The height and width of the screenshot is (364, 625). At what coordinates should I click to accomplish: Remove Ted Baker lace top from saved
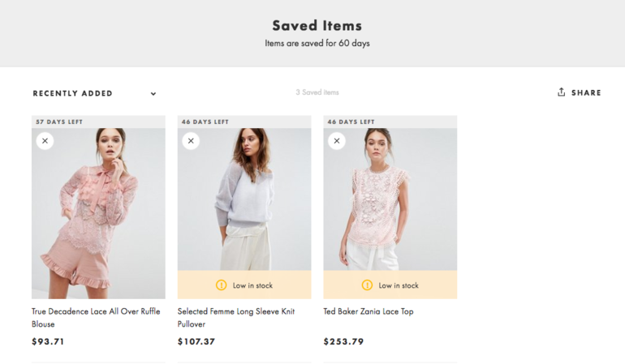point(337,141)
